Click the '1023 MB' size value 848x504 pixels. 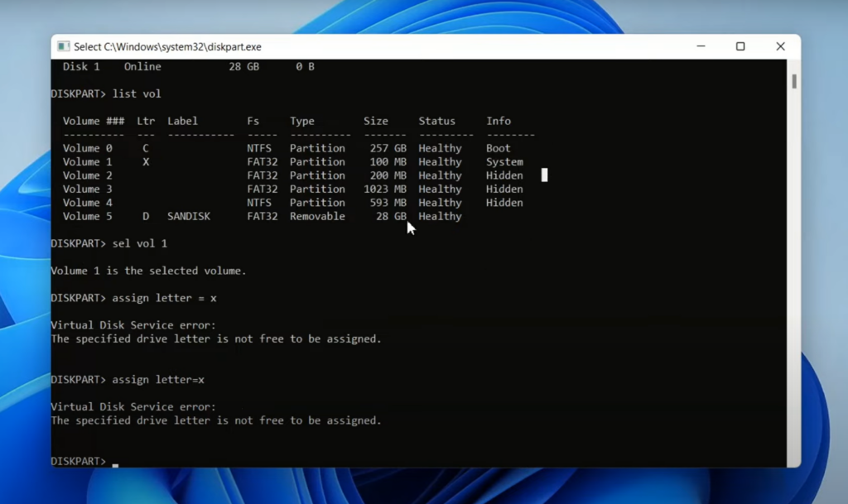pyautogui.click(x=385, y=189)
